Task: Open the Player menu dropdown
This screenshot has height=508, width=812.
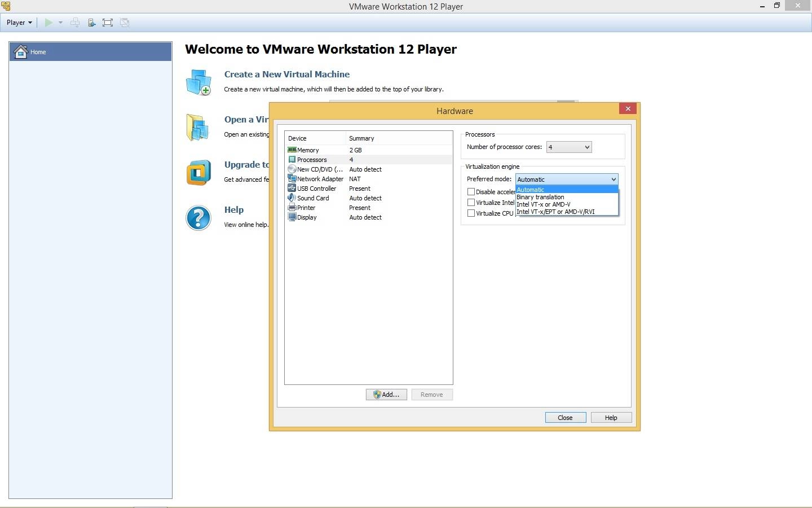Action: tap(19, 23)
